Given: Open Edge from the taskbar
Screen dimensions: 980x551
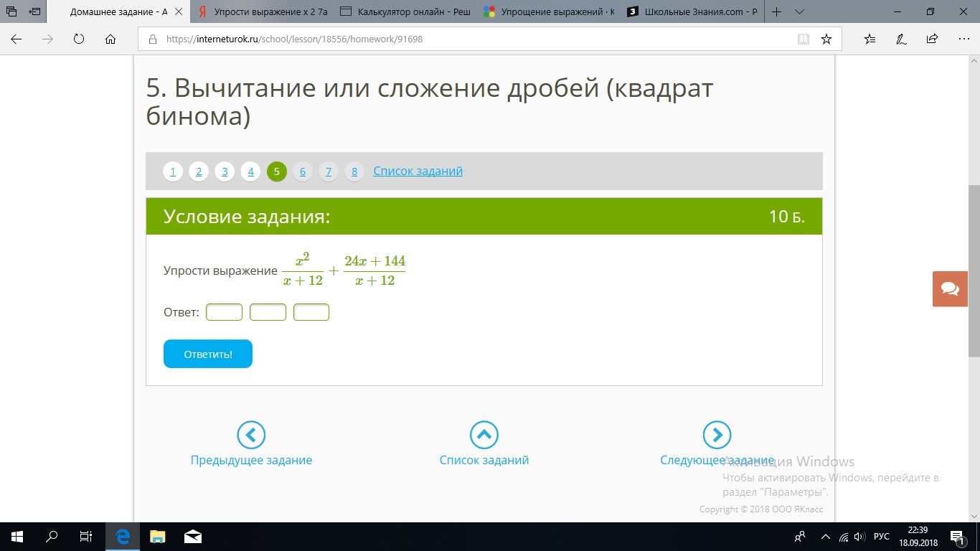Looking at the screenshot, I should [x=123, y=537].
